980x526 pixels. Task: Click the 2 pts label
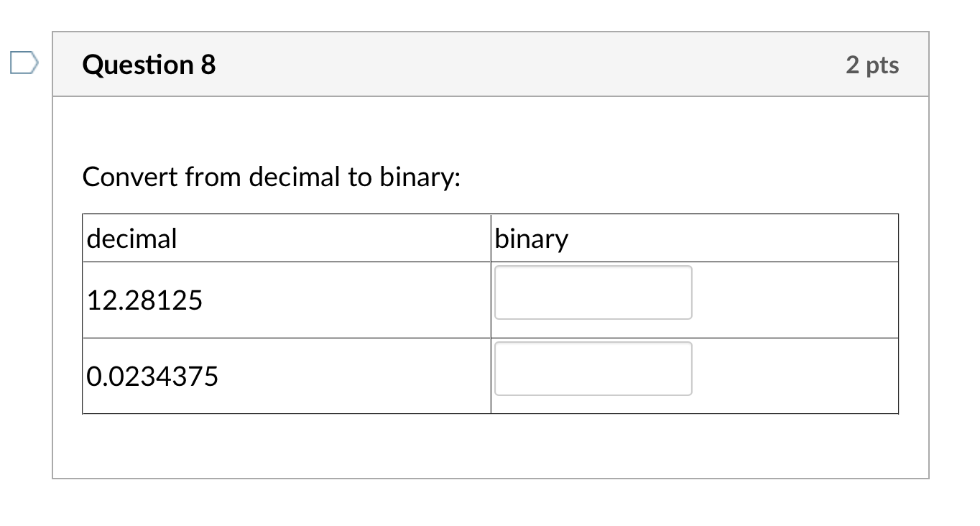tap(873, 65)
